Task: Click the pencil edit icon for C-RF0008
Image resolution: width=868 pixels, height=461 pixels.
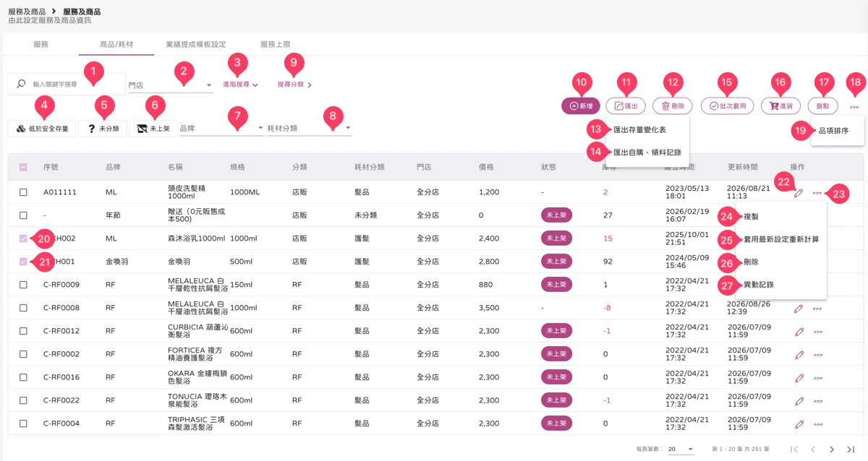Action: [x=799, y=308]
